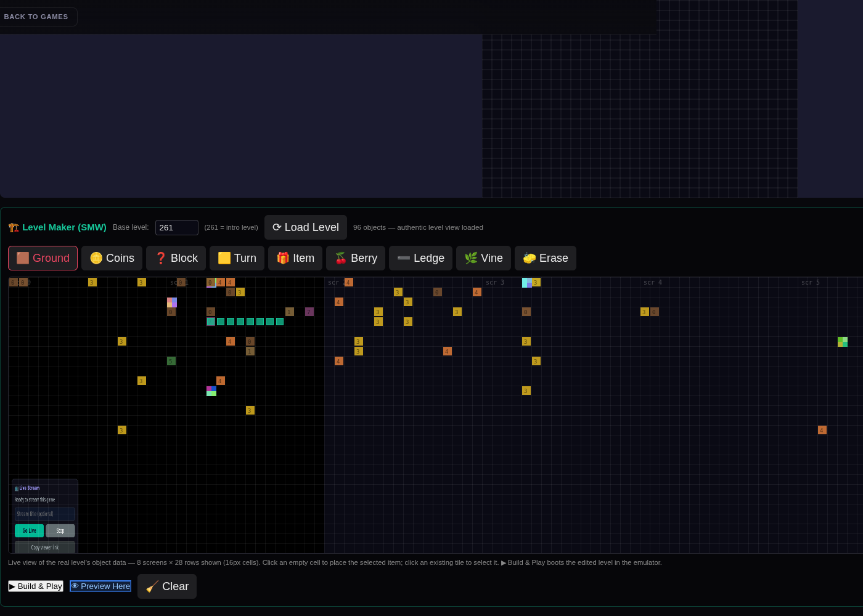The image size is (863, 616).
Task: Select the purple 7 tile on the grid
Action: coord(309,312)
